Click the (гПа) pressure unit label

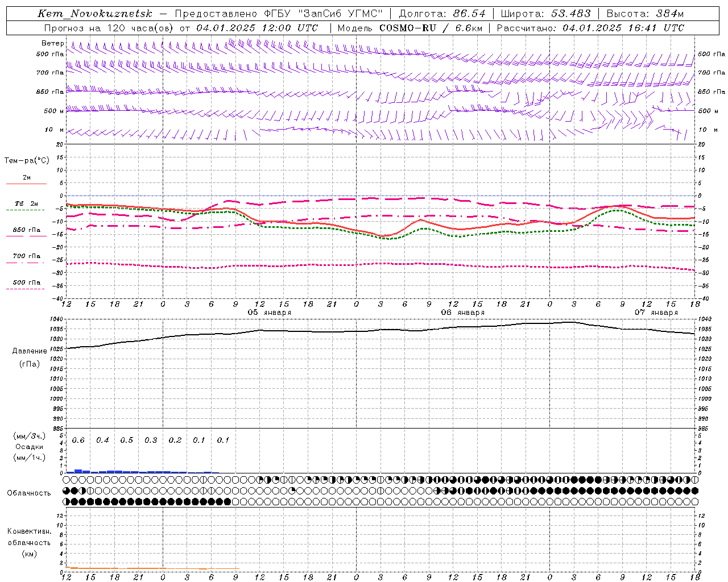[30, 364]
